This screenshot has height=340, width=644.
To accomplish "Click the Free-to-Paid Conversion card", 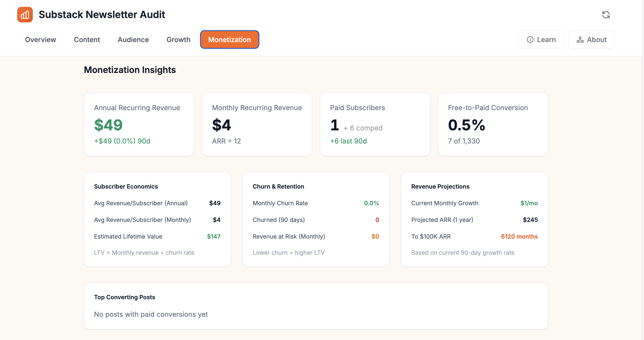I will [x=493, y=124].
